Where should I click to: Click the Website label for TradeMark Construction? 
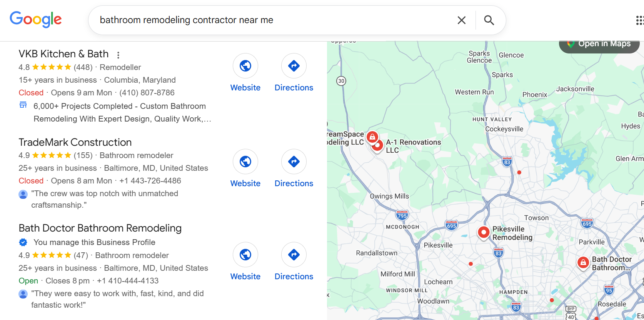point(245,183)
